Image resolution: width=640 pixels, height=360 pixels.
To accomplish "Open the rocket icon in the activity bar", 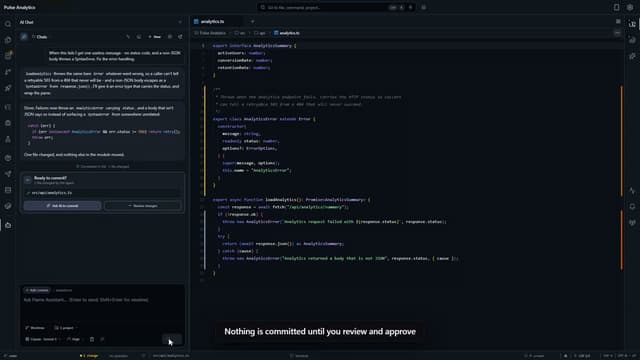I will click(x=8, y=88).
